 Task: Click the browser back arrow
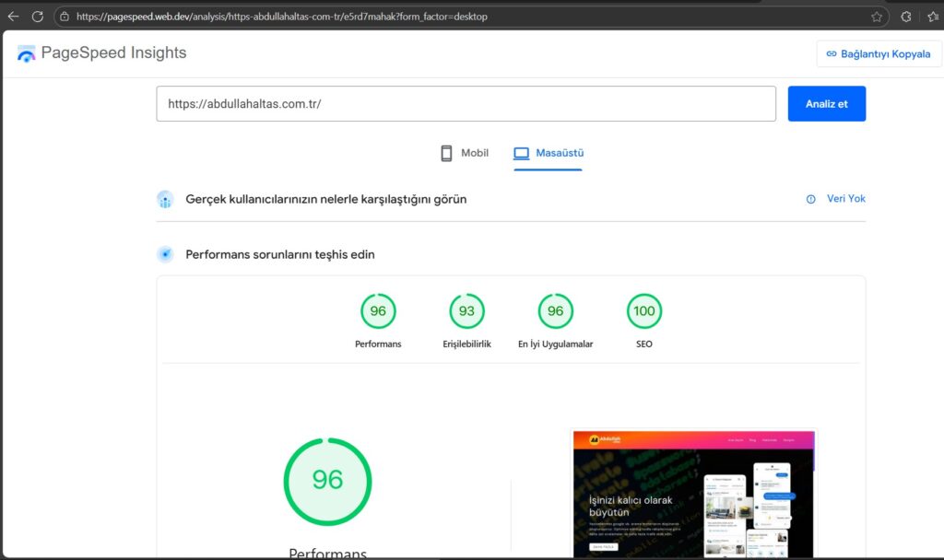(x=13, y=17)
